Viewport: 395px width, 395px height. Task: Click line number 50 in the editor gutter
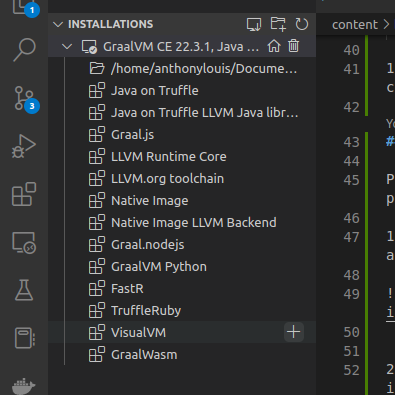coord(351,332)
